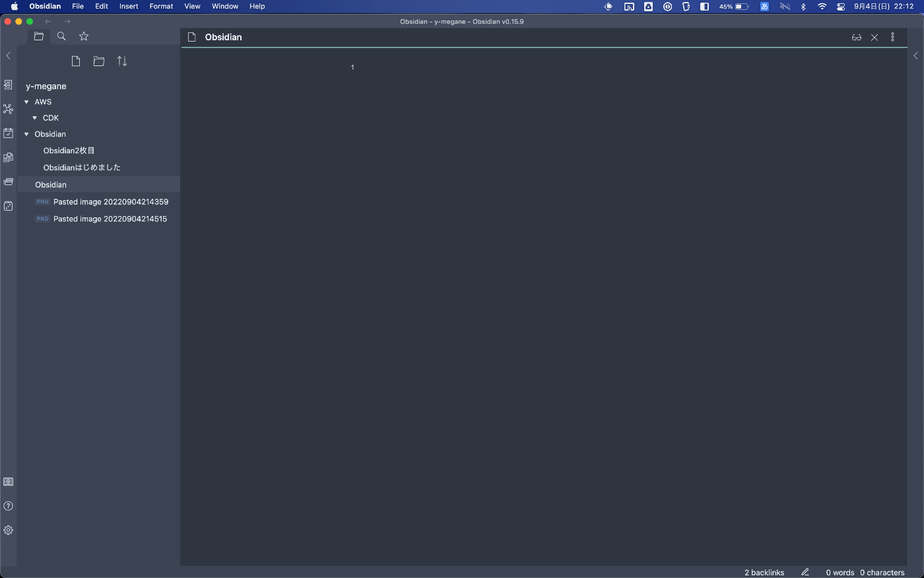The height and width of the screenshot is (578, 924).
Task: Open the View menu
Action: coord(192,6)
